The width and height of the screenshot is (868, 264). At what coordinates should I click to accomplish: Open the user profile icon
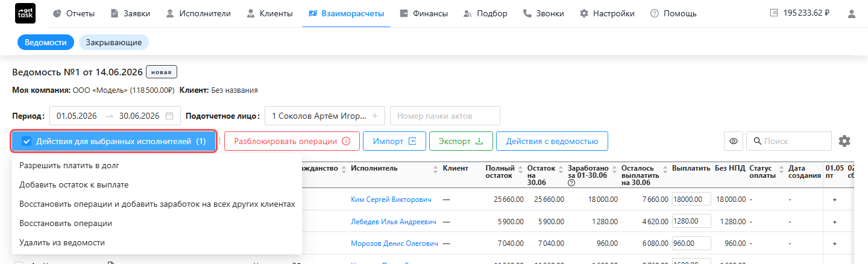tap(851, 13)
